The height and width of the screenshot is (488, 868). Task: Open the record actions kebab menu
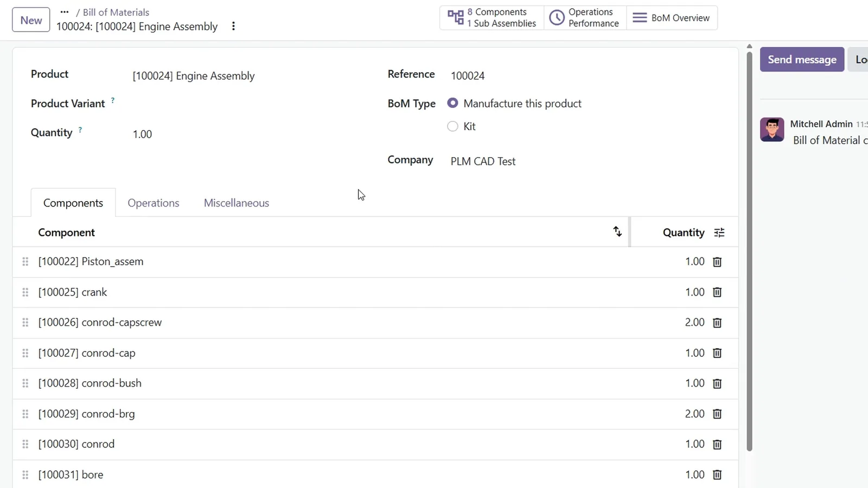pos(233,26)
